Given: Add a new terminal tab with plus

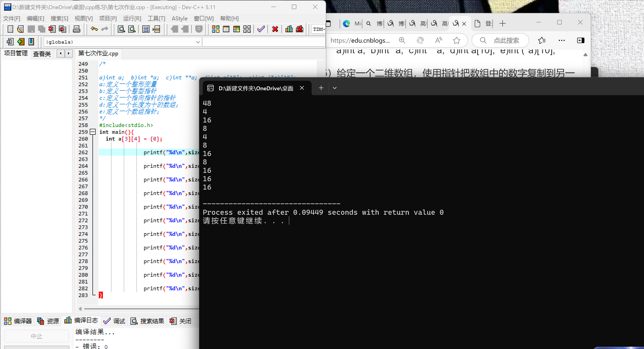Looking at the screenshot, I should (x=321, y=88).
